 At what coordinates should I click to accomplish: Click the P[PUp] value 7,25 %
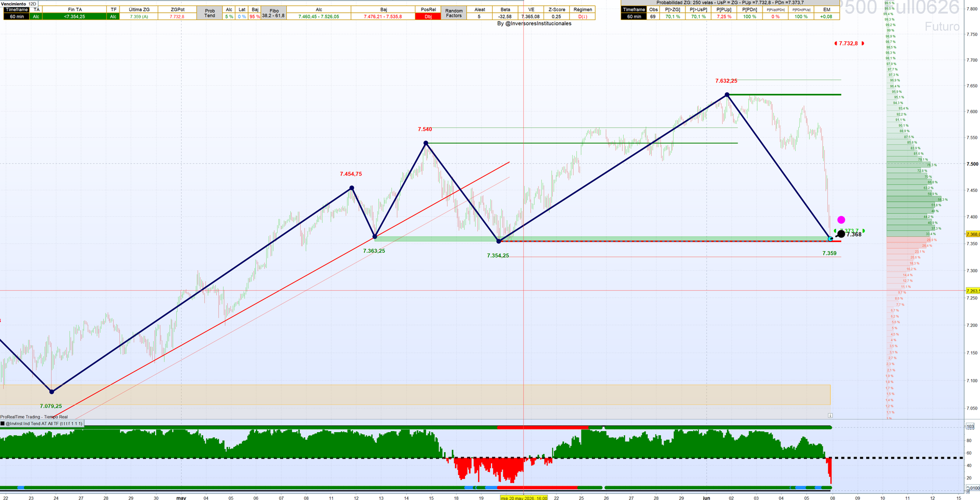click(x=724, y=16)
